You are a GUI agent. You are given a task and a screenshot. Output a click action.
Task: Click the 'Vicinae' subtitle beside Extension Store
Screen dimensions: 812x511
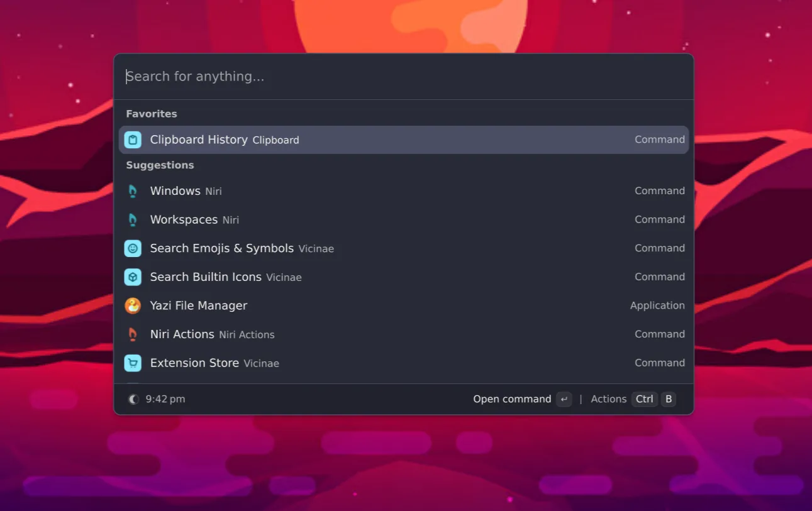point(261,363)
